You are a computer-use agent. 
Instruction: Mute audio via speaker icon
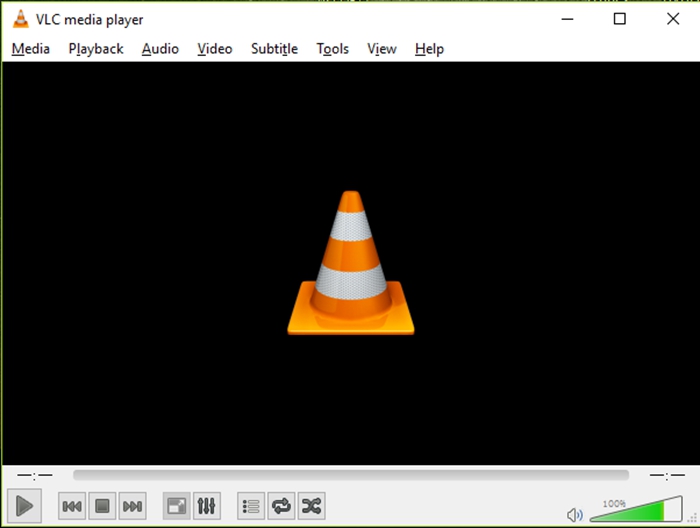pyautogui.click(x=575, y=515)
